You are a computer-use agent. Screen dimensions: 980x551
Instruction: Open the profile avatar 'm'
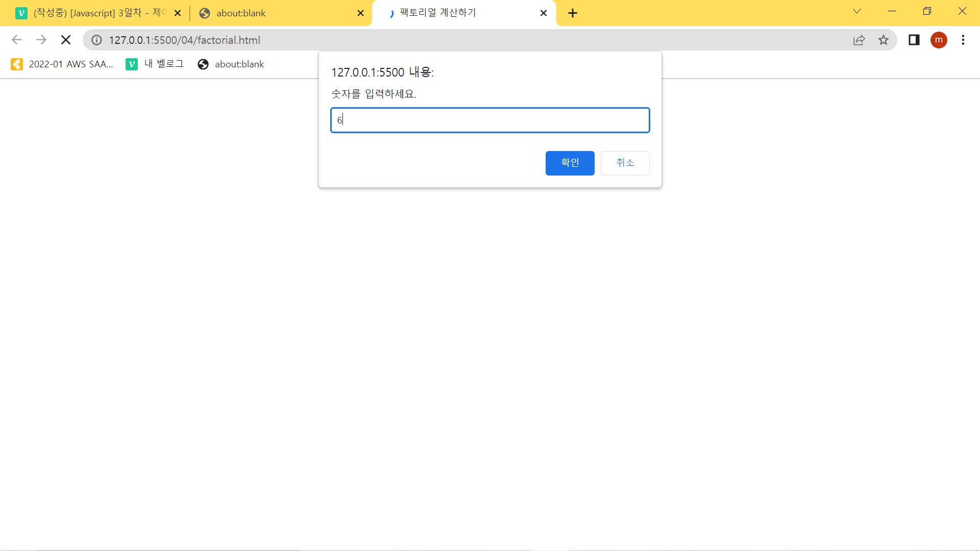[x=939, y=40]
